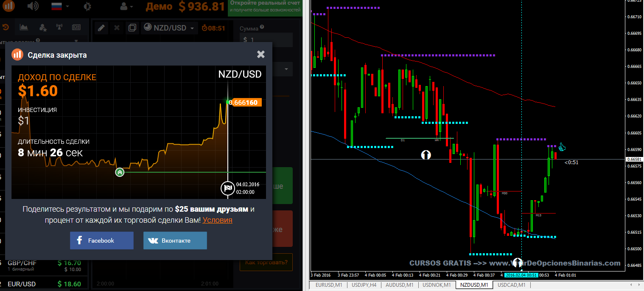
Task: Click the M15 level label on chart
Action: tap(538, 215)
